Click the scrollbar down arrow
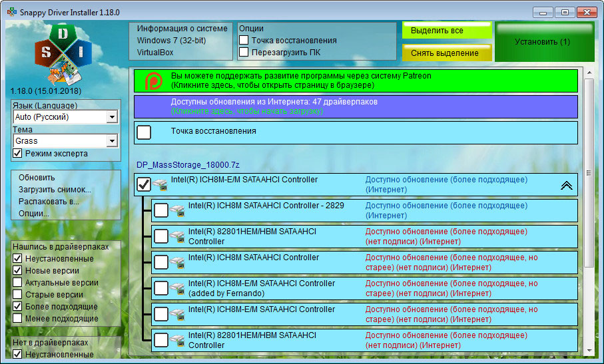The image size is (604, 364). [589, 351]
